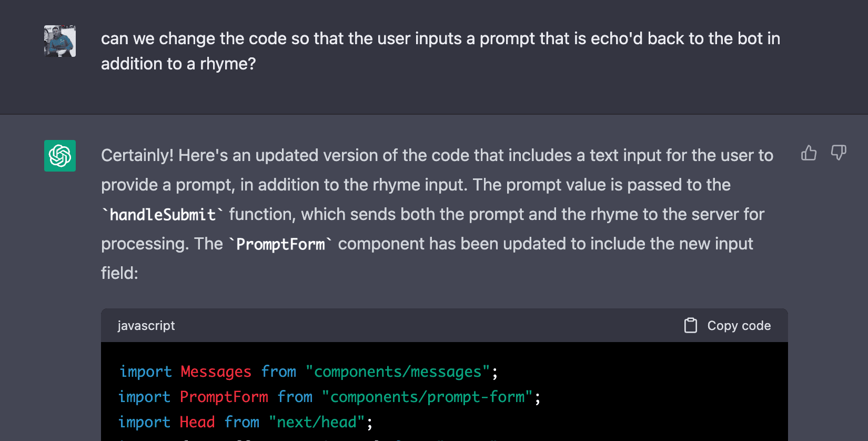Viewport: 868px width, 441px height.
Task: Click the red PromptForm import identifier
Action: coord(224,397)
